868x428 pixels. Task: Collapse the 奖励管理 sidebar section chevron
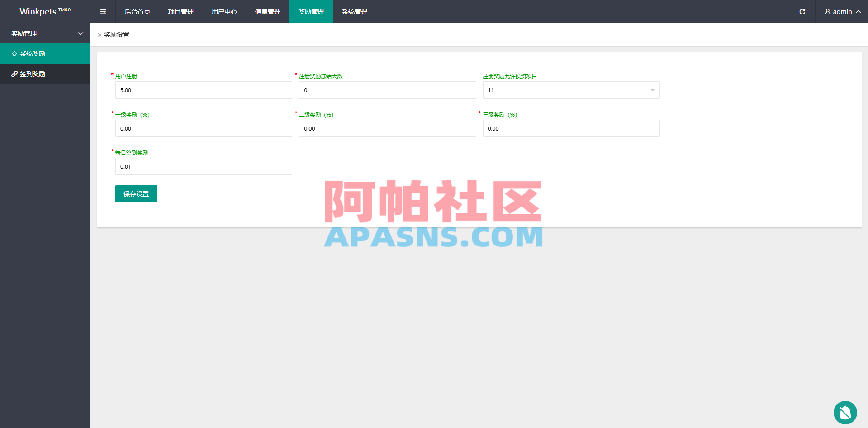pos(80,33)
